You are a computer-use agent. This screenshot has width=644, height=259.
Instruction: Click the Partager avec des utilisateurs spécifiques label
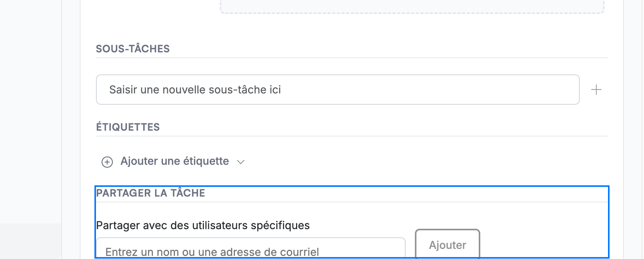203,225
